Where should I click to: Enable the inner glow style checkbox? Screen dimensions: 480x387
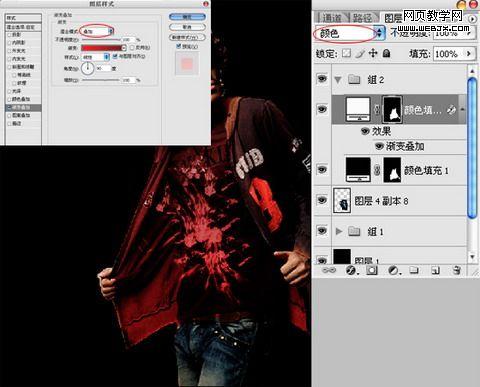coord(9,59)
